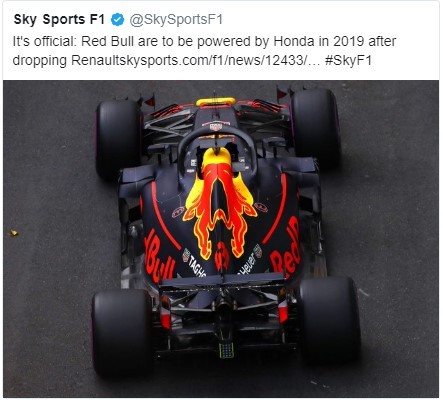Click the TAG Heuer logo left of car number
This screenshot has height=400, width=443.
click(x=194, y=263)
